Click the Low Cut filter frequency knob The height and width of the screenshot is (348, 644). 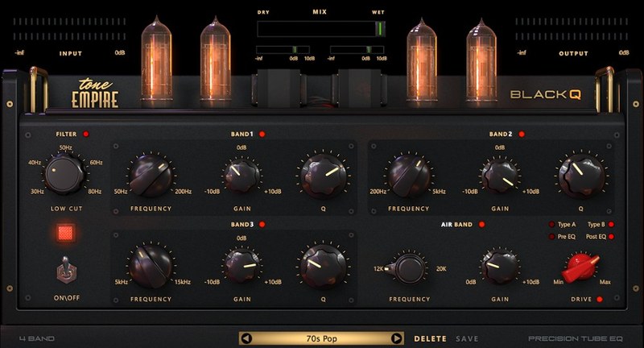pyautogui.click(x=64, y=174)
